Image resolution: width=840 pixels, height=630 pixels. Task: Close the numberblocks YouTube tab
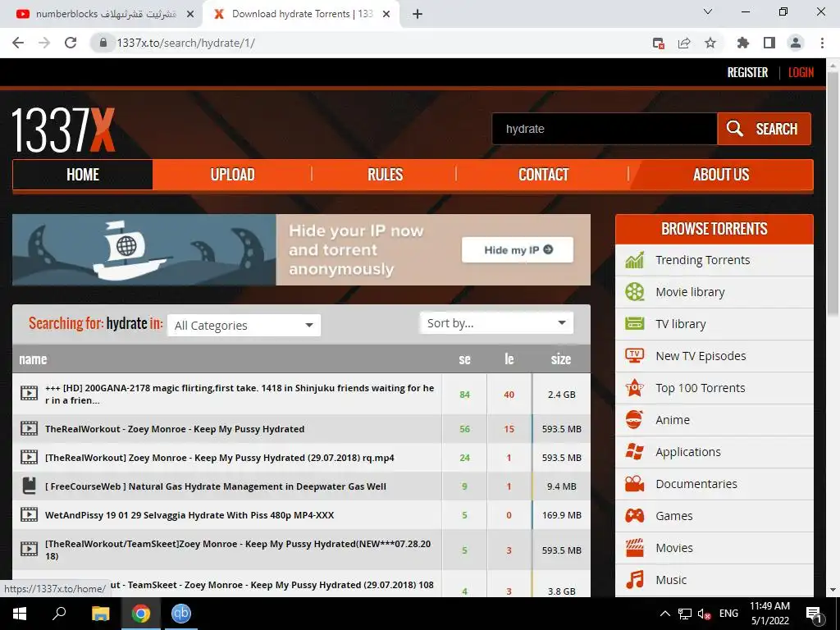tap(190, 14)
